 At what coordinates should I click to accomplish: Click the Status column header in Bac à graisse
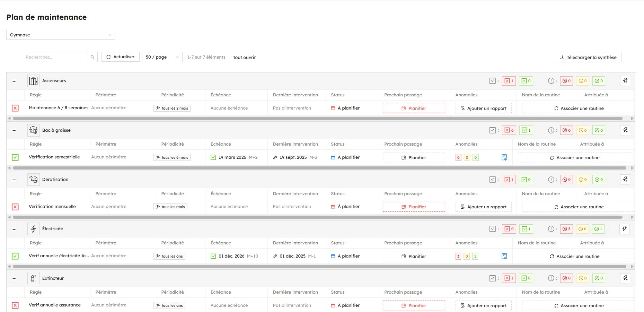[337, 144]
